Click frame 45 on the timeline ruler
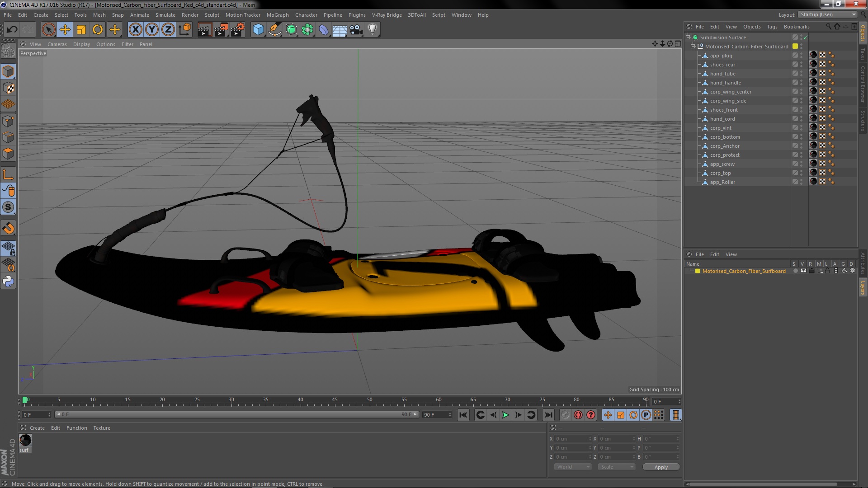868x488 pixels. (x=335, y=401)
